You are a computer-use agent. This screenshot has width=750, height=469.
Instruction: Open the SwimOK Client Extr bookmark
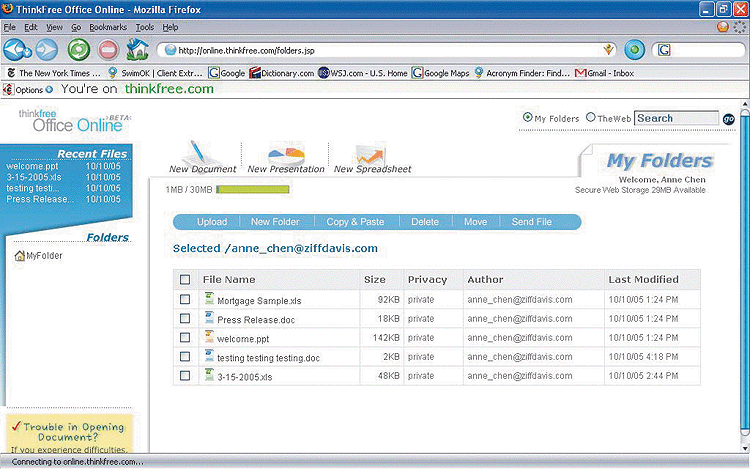point(155,73)
